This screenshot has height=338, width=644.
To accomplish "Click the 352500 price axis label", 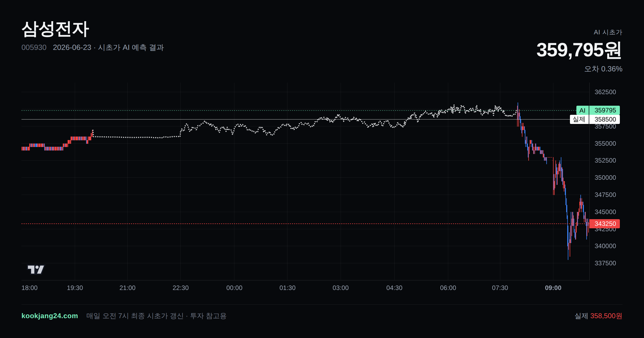I will click(605, 160).
